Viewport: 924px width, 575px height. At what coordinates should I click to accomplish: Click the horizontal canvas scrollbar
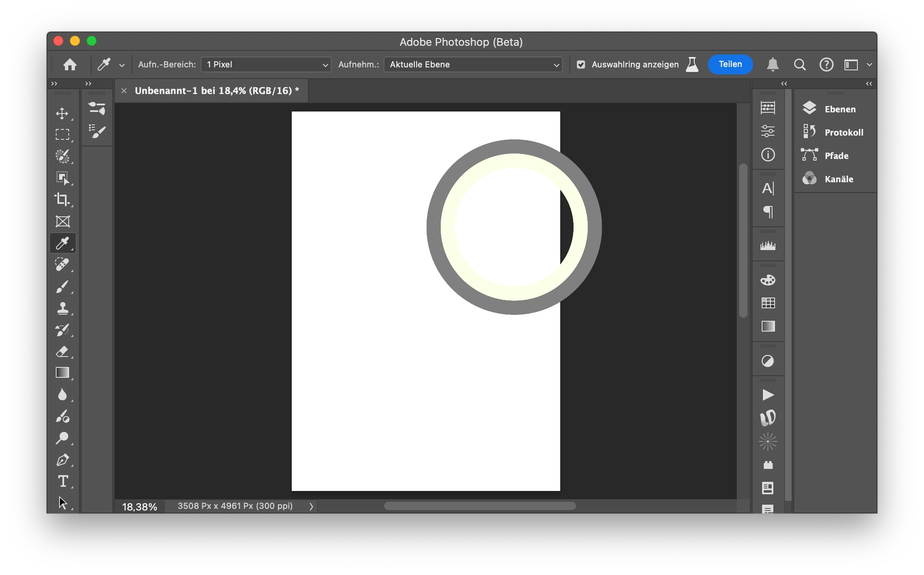(x=479, y=506)
